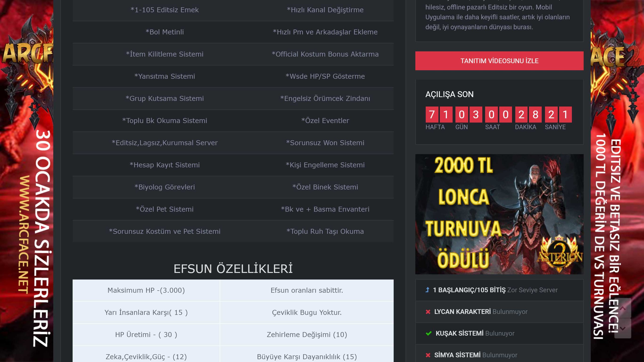Click the '*Özel Eventler' cell
This screenshot has height=362, width=644.
pos(325,120)
